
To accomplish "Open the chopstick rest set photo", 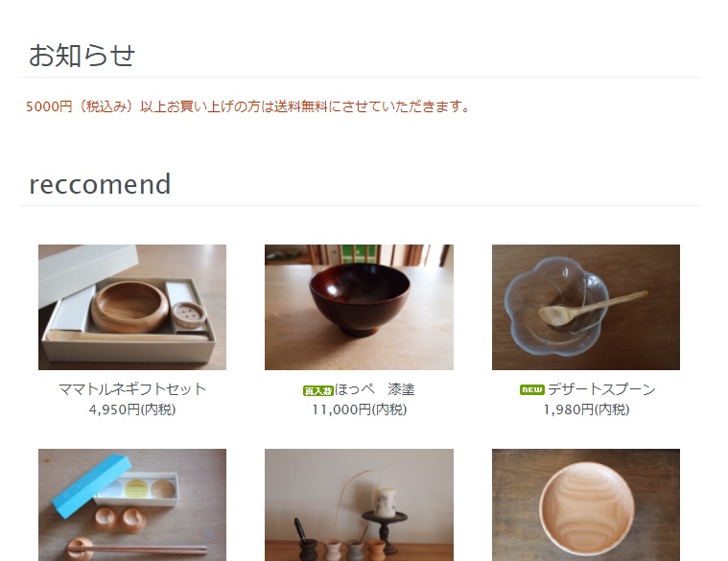I will (x=132, y=504).
